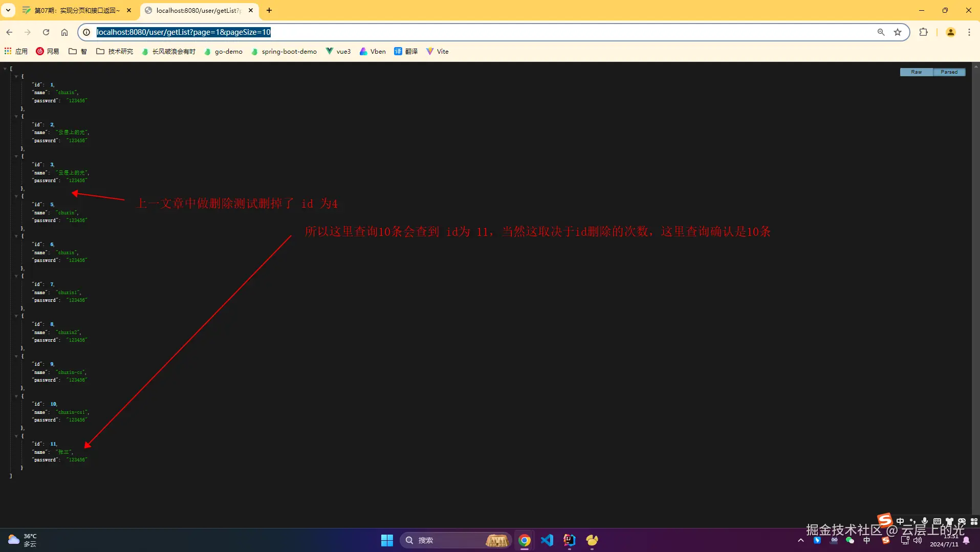980x552 pixels.
Task: Open the yellow duck app on taskbar
Action: [592, 540]
